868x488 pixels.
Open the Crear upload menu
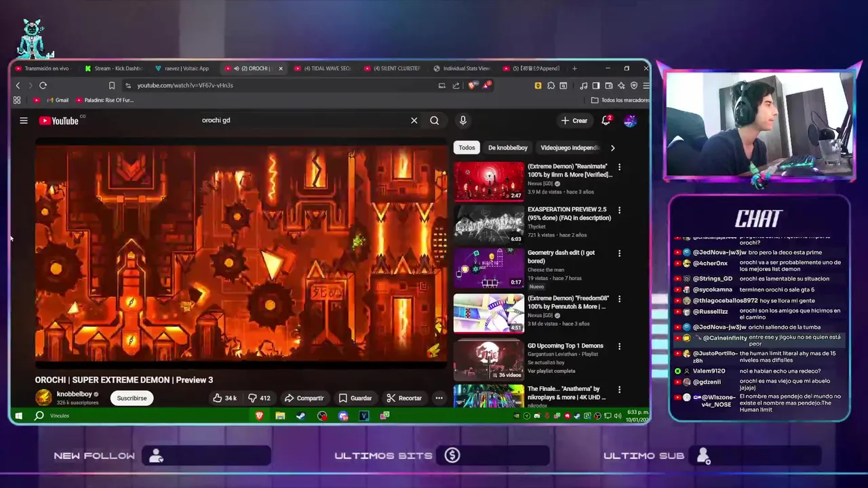574,121
